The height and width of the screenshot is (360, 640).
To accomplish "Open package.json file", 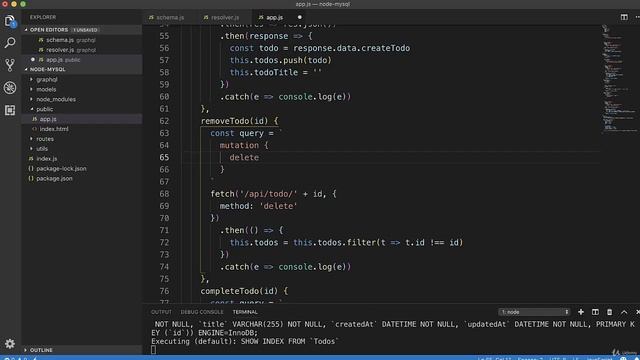I will 54,178.
